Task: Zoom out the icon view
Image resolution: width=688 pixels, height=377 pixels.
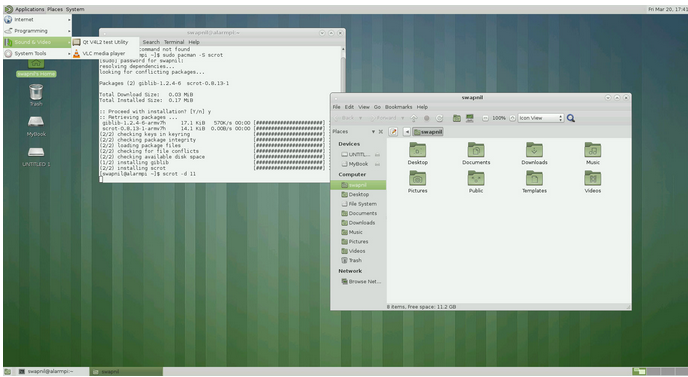Action: click(485, 118)
